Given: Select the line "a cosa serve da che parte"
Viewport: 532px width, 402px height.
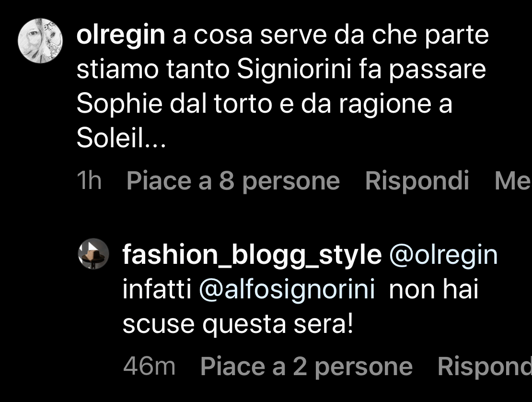Looking at the screenshot, I should click(x=331, y=36).
